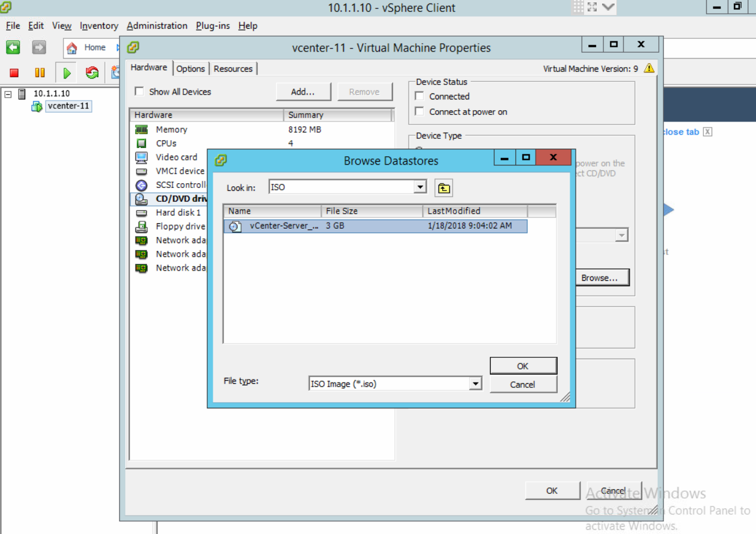The width and height of the screenshot is (756, 534).
Task: Switch to the Resources tab
Action: [x=233, y=69]
